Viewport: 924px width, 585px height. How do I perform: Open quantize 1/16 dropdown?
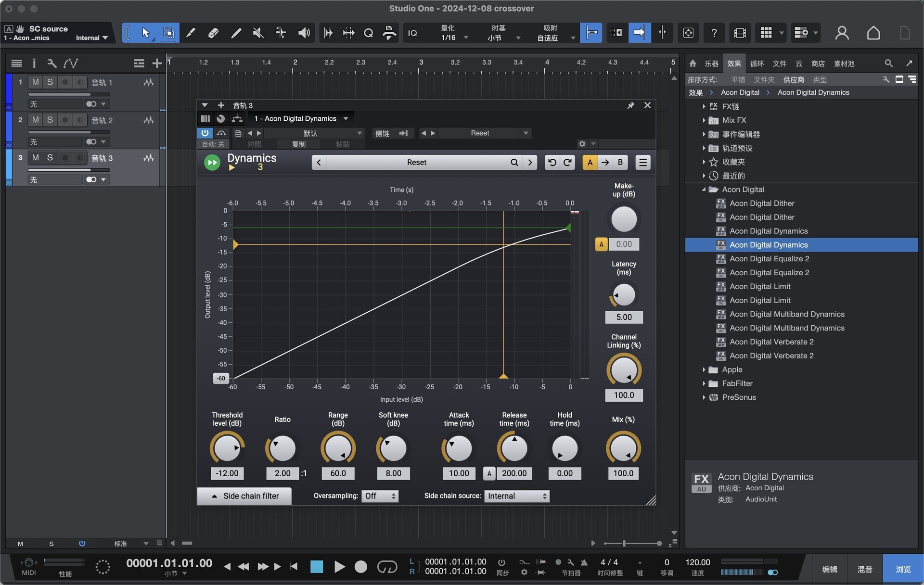coord(454,38)
